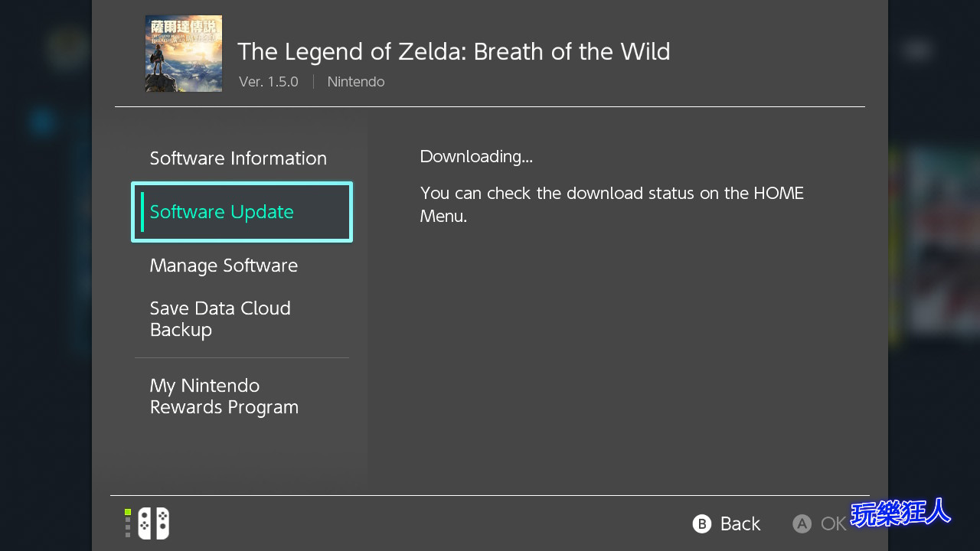The height and width of the screenshot is (551, 980).
Task: Click the Zelda game cover thumbnail
Action: [184, 54]
